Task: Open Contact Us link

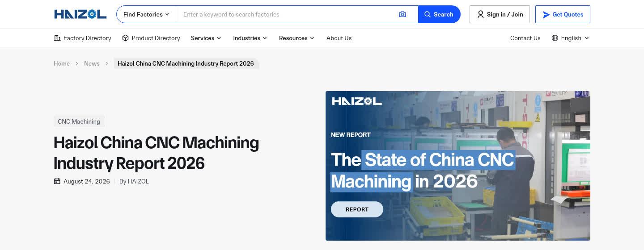Action: [x=525, y=38]
